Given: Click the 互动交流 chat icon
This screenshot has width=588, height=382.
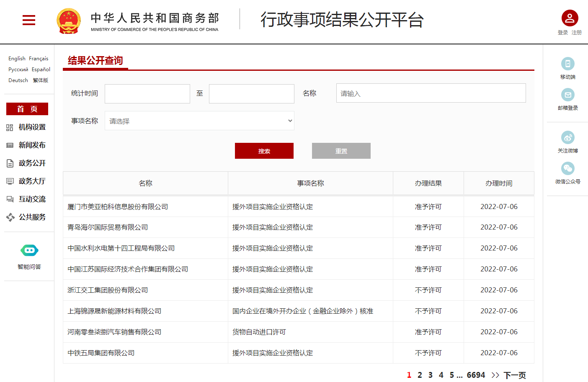Looking at the screenshot, I should (x=10, y=199).
